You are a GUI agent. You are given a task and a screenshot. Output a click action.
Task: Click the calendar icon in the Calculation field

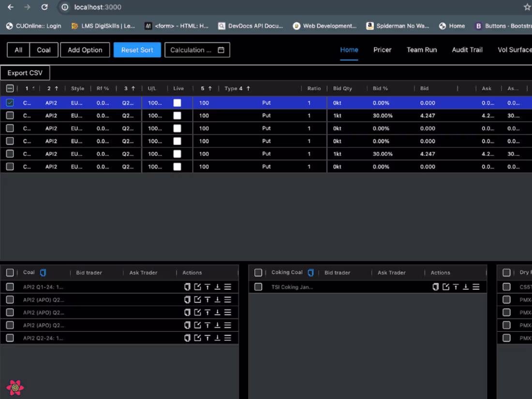222,50
